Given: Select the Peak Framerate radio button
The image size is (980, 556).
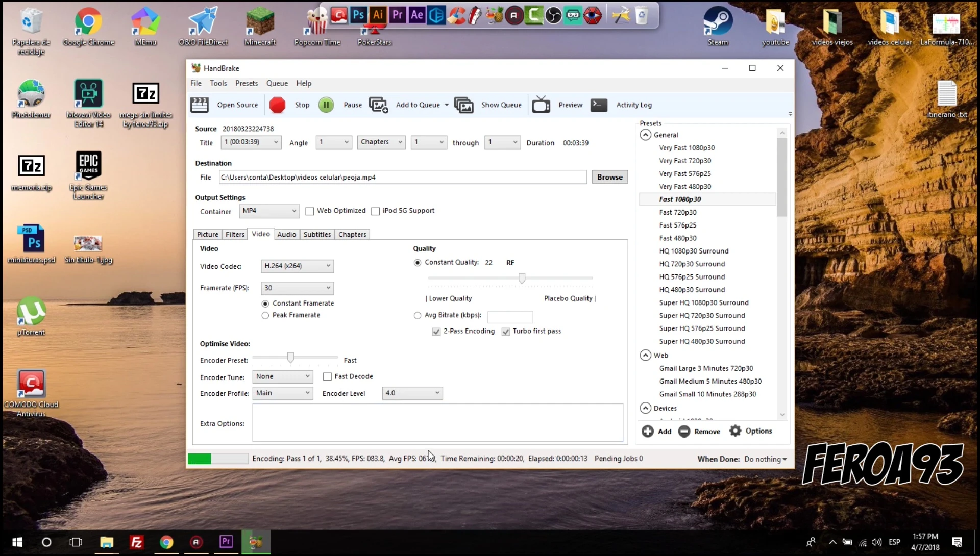Looking at the screenshot, I should [x=265, y=316].
